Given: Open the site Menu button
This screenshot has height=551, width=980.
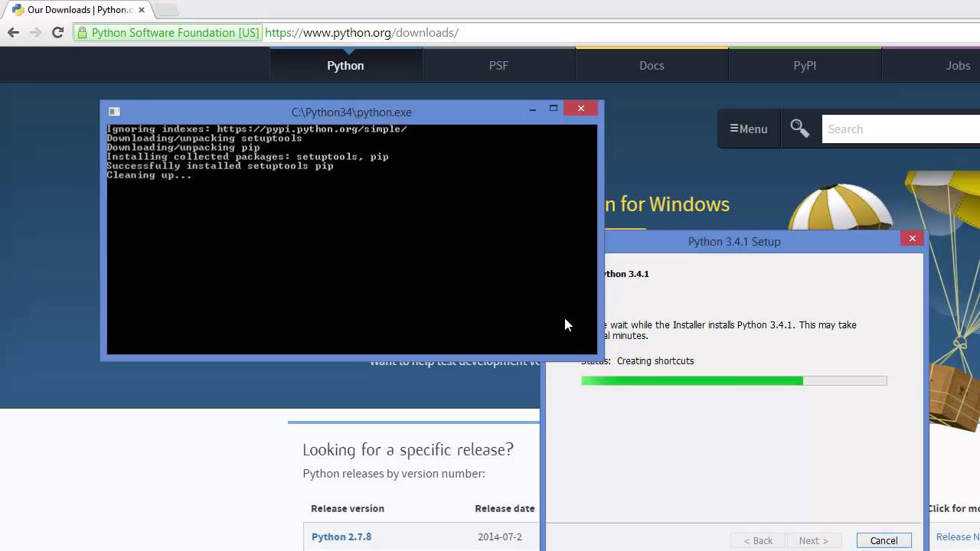Looking at the screenshot, I should (748, 129).
